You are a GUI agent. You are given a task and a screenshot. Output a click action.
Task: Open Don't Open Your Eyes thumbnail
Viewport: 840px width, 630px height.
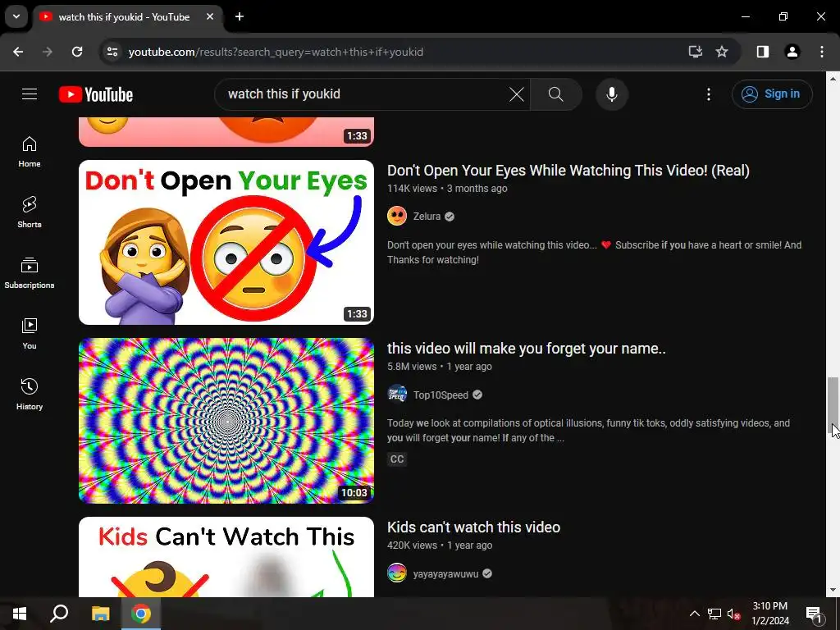(226, 242)
